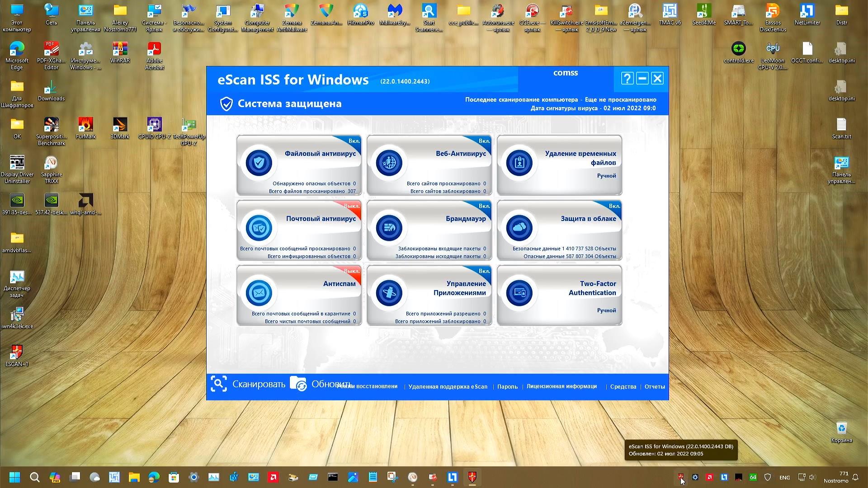Open the Antispam envelope icon
The width and height of the screenshot is (868, 488).
(259, 293)
